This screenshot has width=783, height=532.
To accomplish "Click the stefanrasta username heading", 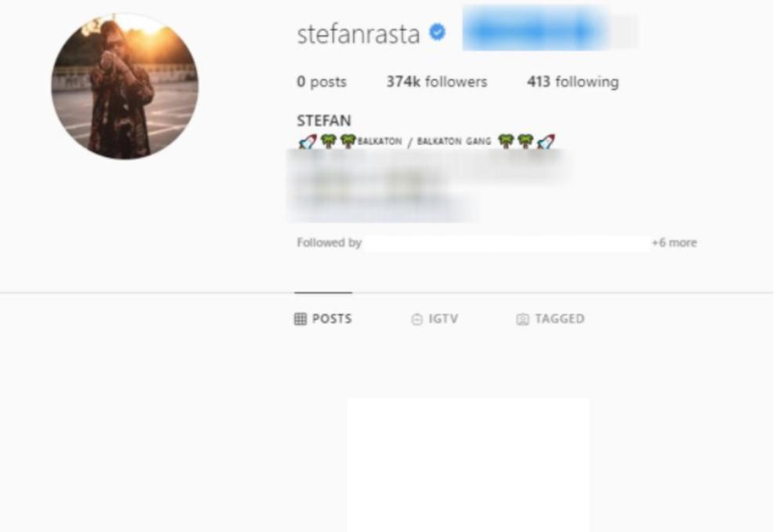I will 359,34.
